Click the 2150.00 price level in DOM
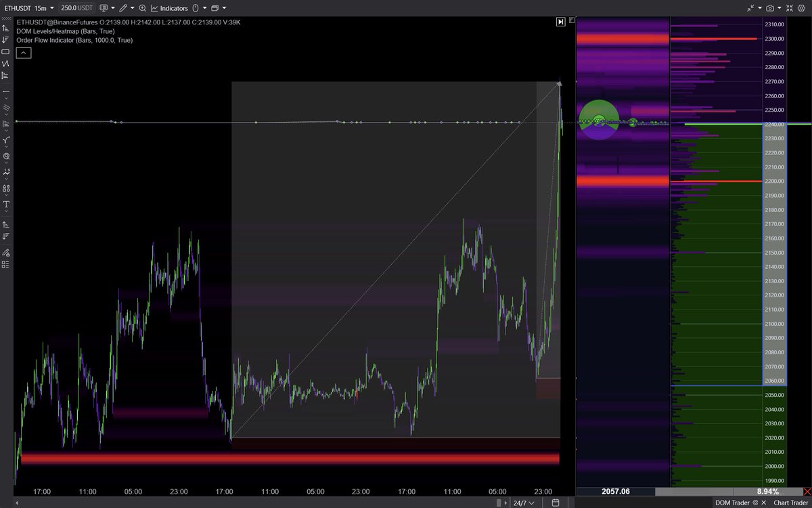 click(x=774, y=252)
